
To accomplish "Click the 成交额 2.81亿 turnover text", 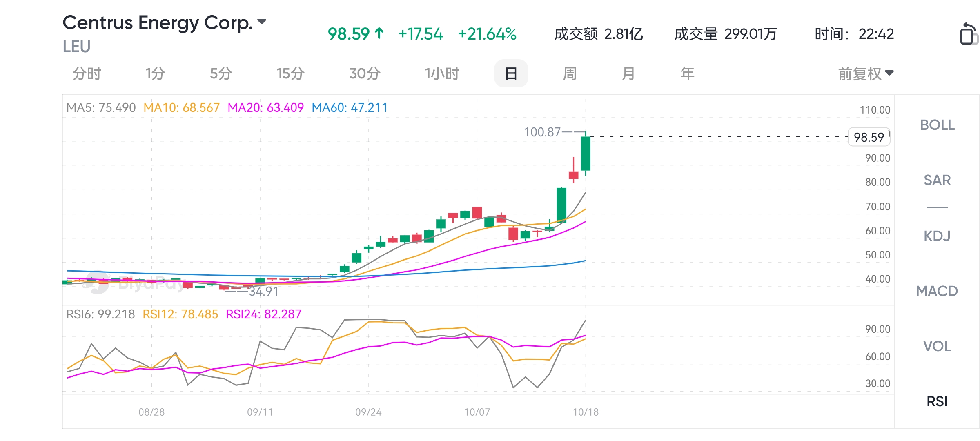I will click(x=599, y=34).
